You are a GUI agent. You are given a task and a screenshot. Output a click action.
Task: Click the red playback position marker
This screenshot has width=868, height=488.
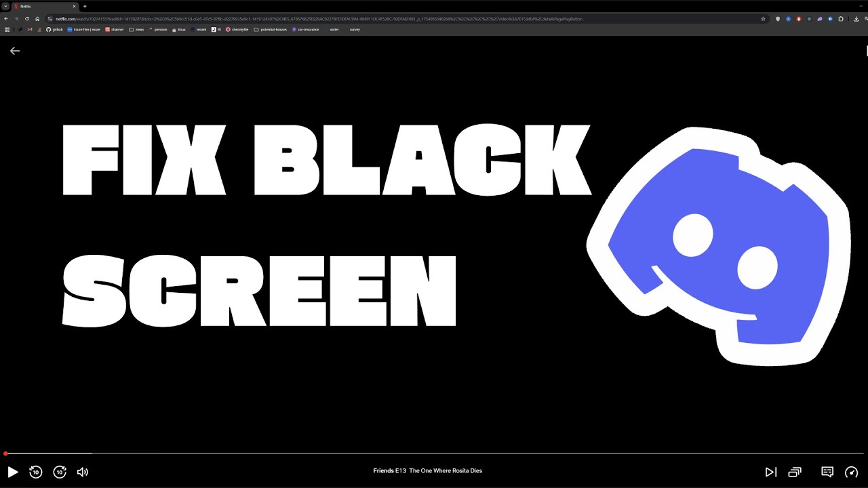pos(5,453)
